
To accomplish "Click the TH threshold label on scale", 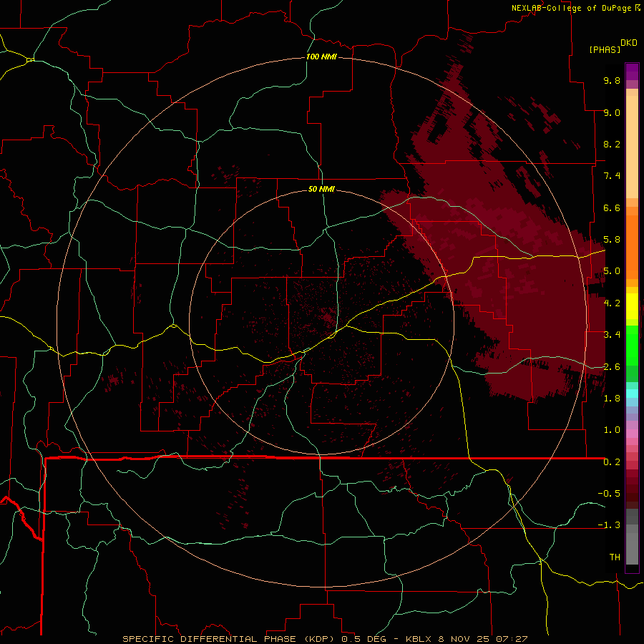I will [615, 557].
